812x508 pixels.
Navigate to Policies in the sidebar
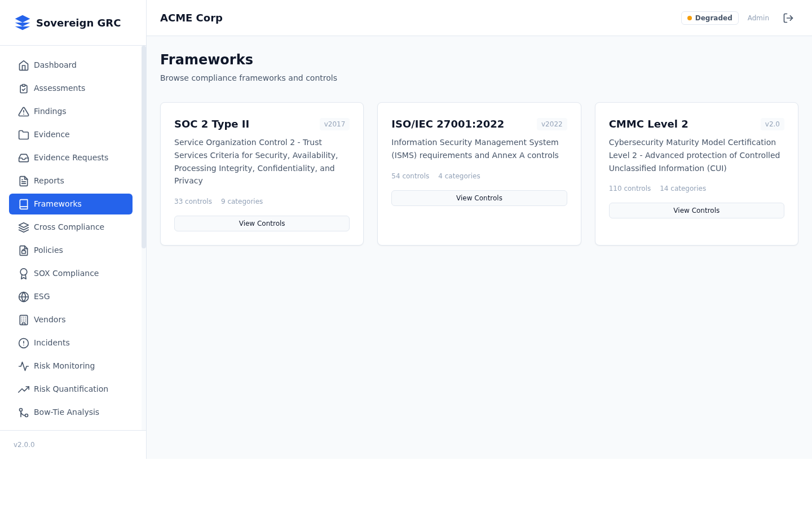click(48, 250)
